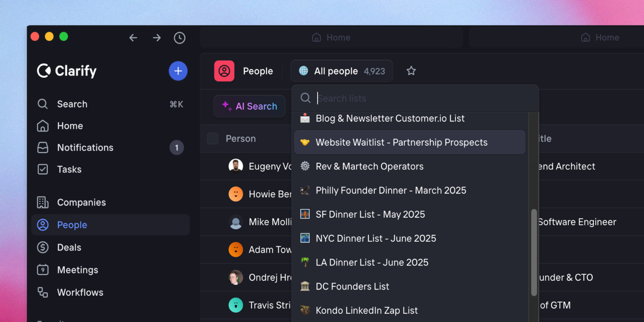
Task: Click the Companies building icon
Action: [x=43, y=202]
